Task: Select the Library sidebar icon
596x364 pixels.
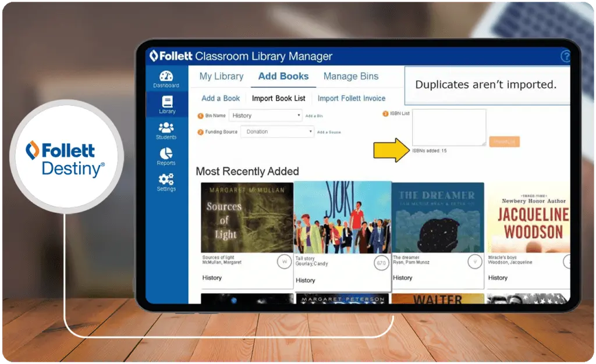Action: pos(167,105)
